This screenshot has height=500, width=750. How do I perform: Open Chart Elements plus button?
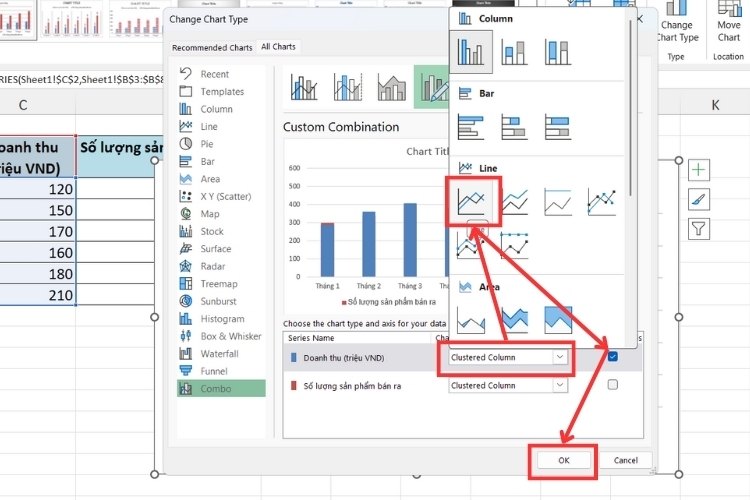[x=698, y=170]
